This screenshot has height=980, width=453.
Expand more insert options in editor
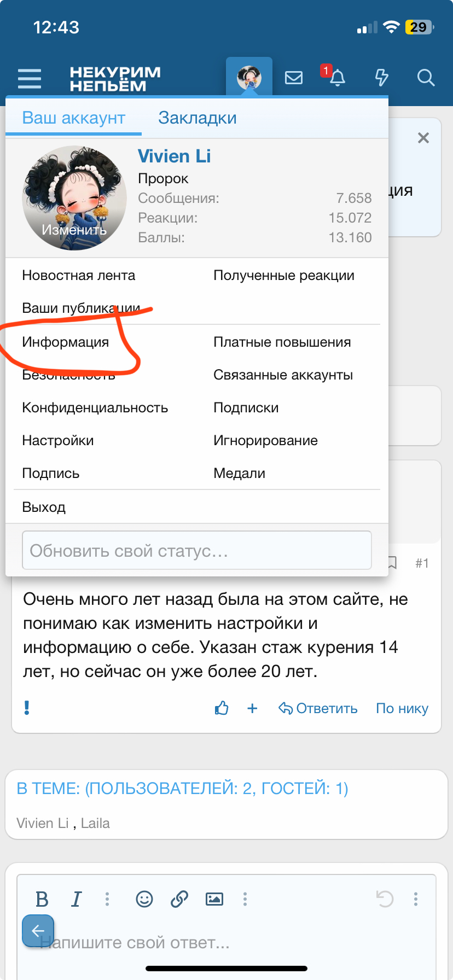coord(245,899)
